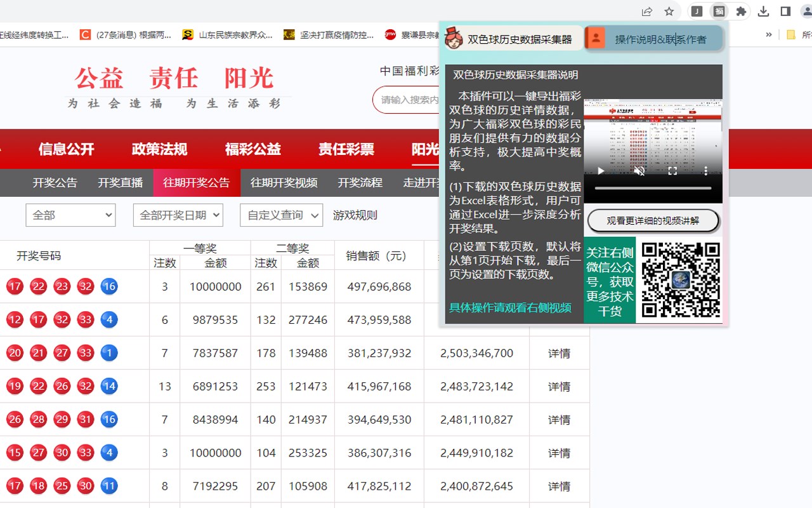This screenshot has width=812, height=508.
Task: Open 详情 for row with sales 381,237,932
Action: pyautogui.click(x=559, y=353)
